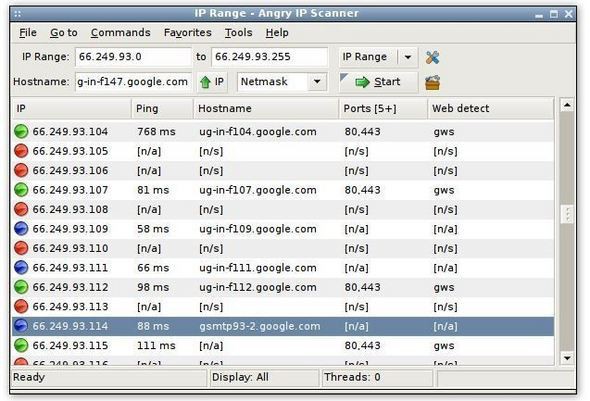Click the Hostname input field
Viewport: 590px width, 401px height.
click(x=133, y=82)
